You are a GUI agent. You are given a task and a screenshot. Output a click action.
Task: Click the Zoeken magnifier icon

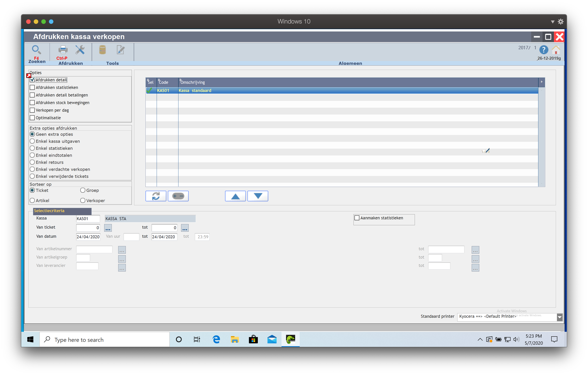36,50
